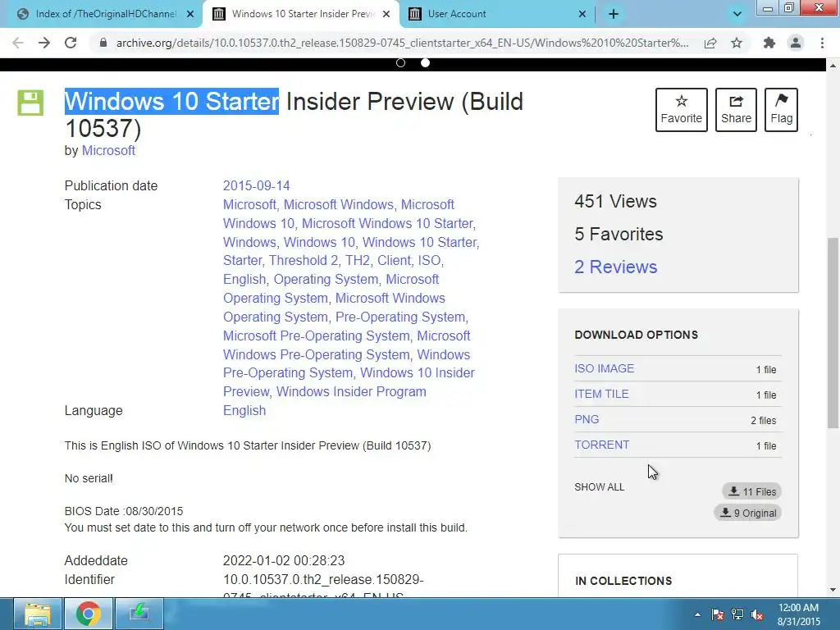
Task: Click the scrollbar up arrow
Action: pos(833,66)
